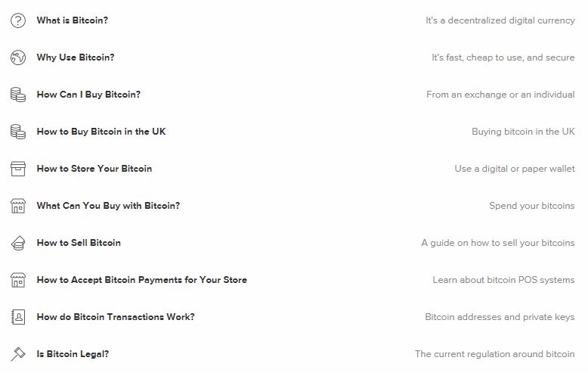Viewport: 588px width, 373px height.
Task: Open the Why Use Bitcoin? article
Action: 76,58
